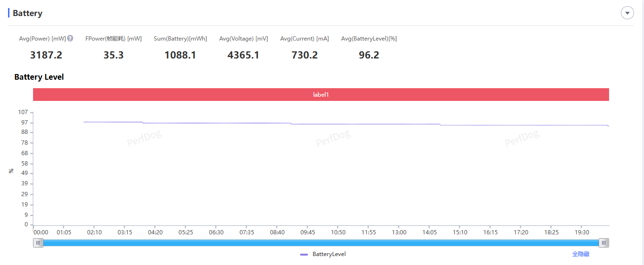Screen dimensions: 644x265
Task: Select the red label1 bar
Action: [321, 94]
